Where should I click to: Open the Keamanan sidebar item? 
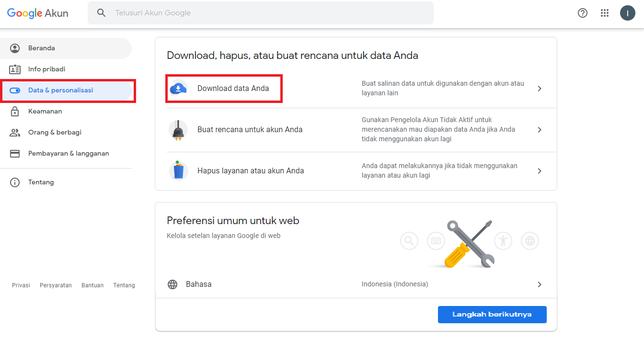click(45, 112)
